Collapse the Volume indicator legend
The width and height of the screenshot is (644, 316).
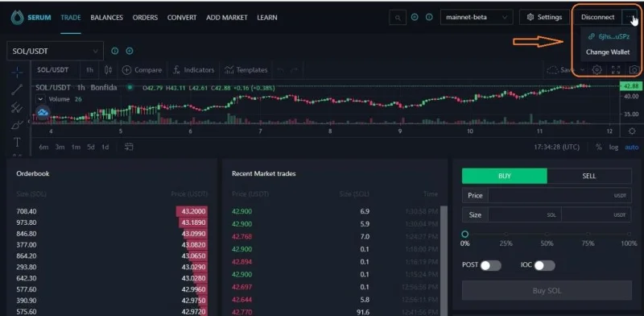click(x=40, y=99)
